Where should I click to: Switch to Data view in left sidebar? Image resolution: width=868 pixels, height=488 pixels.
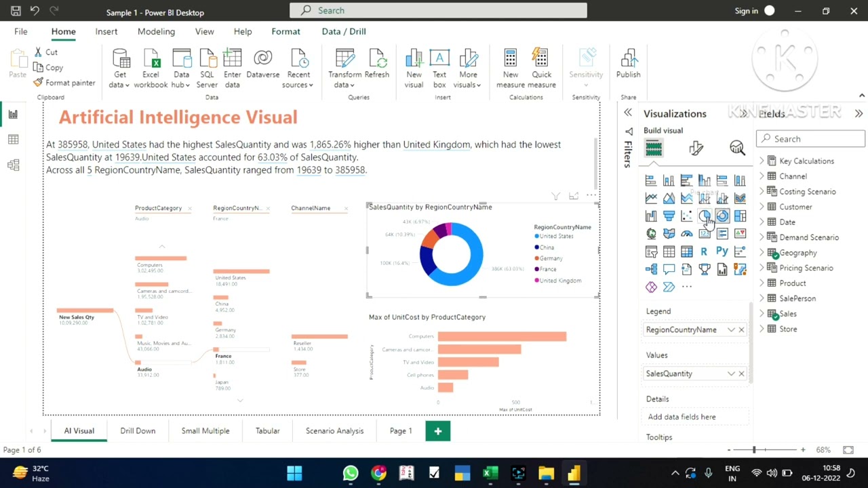tap(13, 140)
